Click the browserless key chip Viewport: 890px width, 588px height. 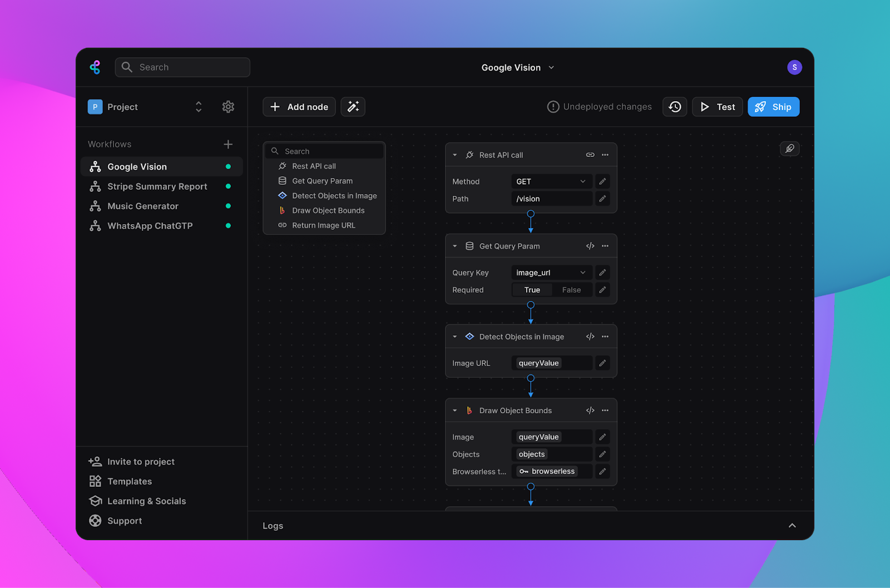pyautogui.click(x=547, y=471)
